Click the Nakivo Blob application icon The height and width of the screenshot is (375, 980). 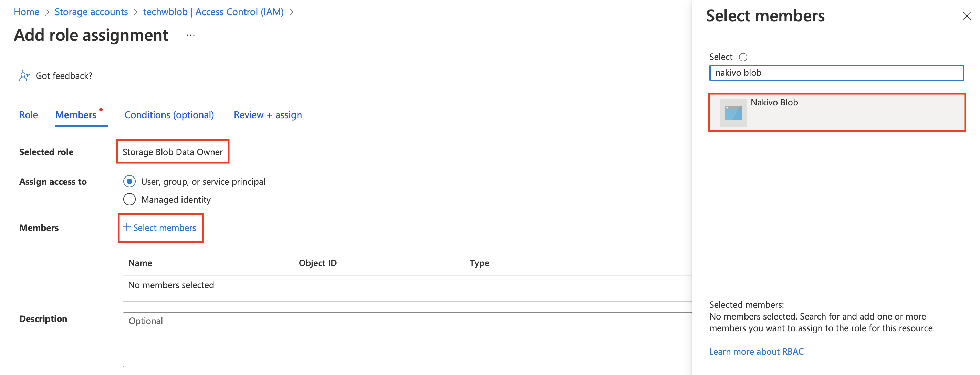pos(733,113)
